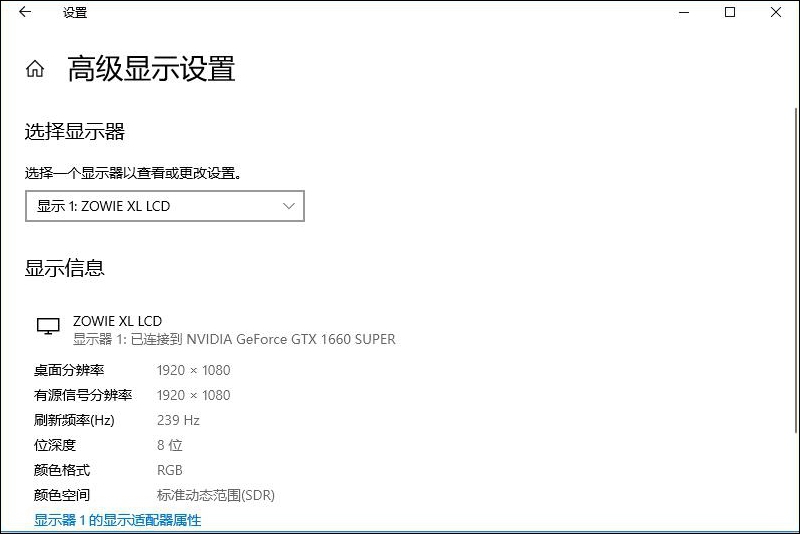This screenshot has width=800, height=534.
Task: Click the ZOWIE XL LCD name under 显示信息
Action: [117, 321]
